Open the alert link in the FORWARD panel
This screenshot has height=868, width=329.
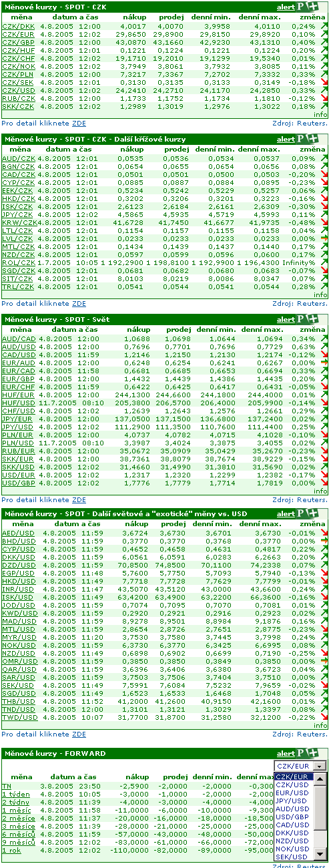click(286, 754)
